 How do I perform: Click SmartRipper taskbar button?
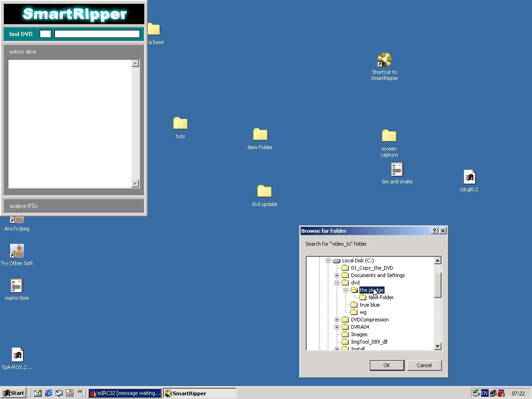[x=199, y=393]
